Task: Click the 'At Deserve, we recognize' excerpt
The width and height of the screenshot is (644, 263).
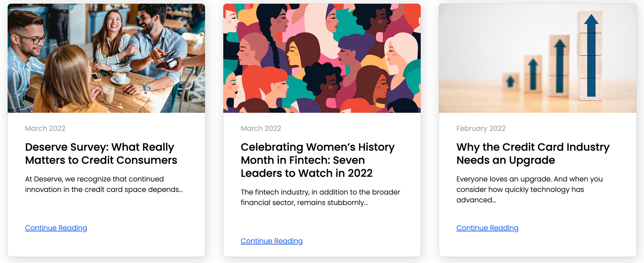Action: pos(104,184)
